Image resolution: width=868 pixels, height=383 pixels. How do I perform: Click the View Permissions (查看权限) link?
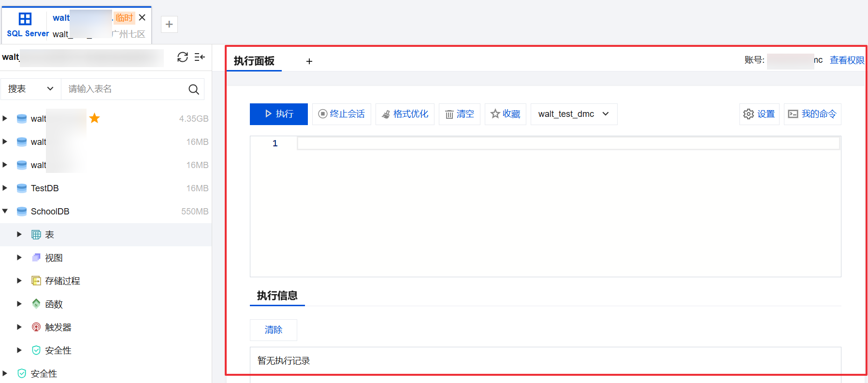pos(847,60)
